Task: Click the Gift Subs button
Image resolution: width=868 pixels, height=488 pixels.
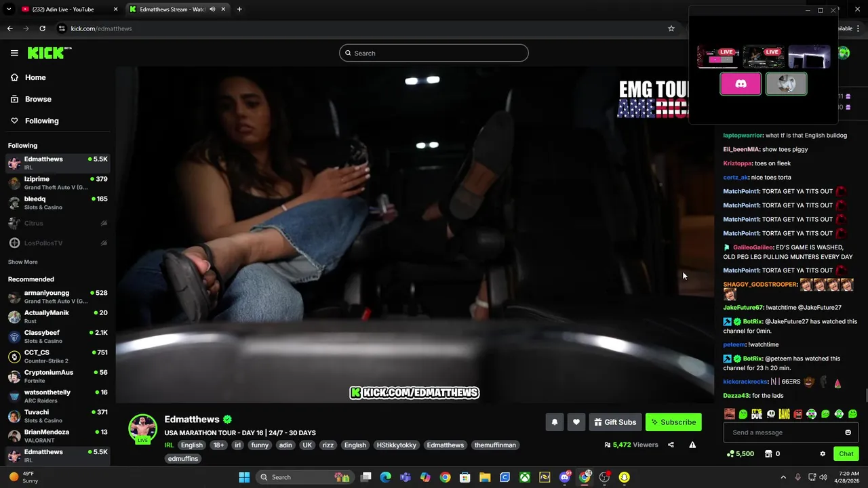Action: (x=615, y=422)
